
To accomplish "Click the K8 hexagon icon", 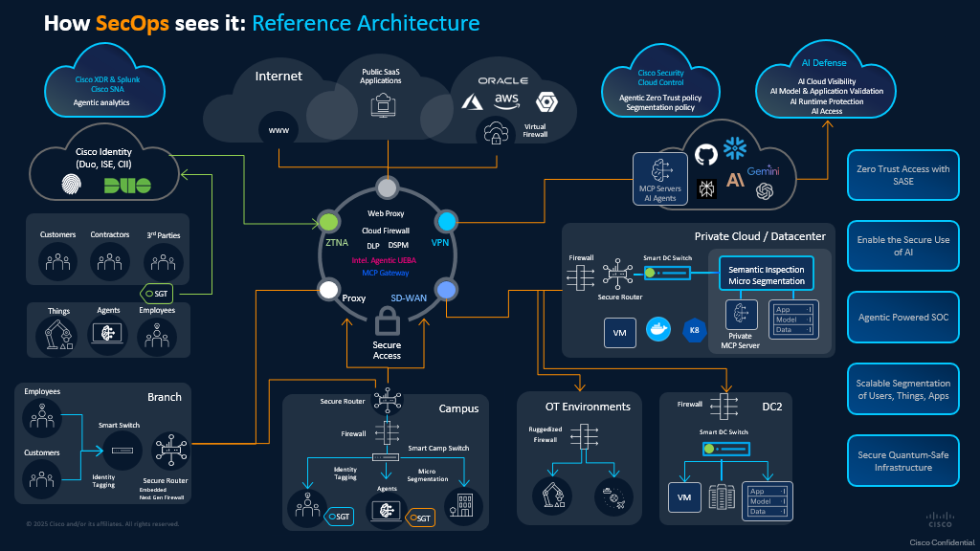I will (695, 330).
